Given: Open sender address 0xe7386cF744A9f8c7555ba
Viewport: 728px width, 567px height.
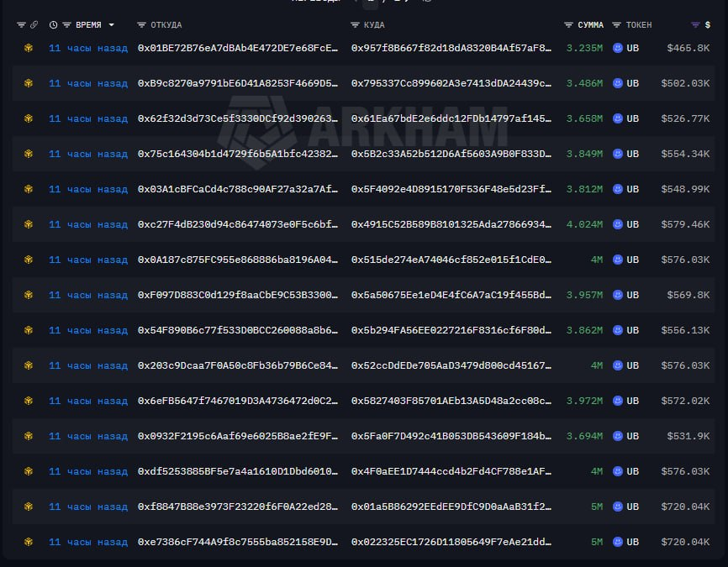Looking at the screenshot, I should [x=238, y=542].
